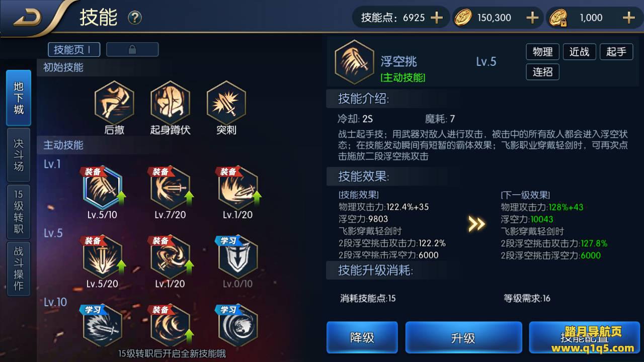Add locked coins with plus next to 1,000
Screen dimensions: 644x362
[629, 18]
